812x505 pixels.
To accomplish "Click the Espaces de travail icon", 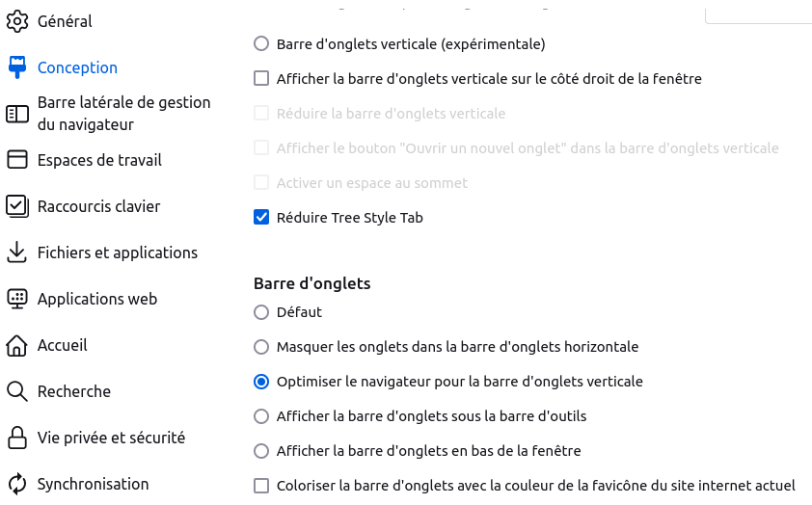I will click(17, 160).
